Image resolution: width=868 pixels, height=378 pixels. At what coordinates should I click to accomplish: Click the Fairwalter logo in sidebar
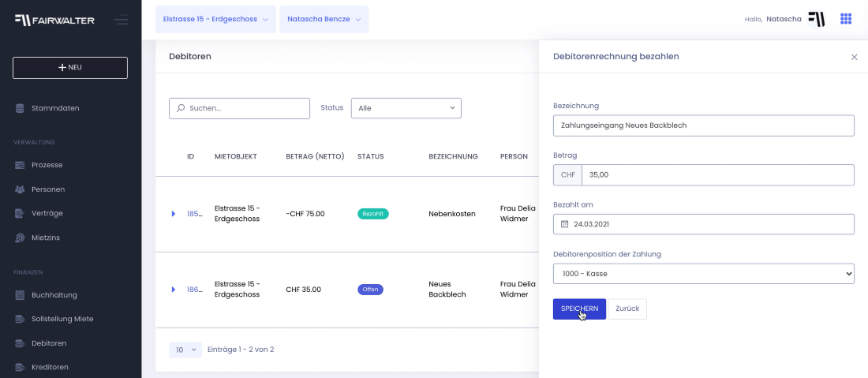coord(55,20)
